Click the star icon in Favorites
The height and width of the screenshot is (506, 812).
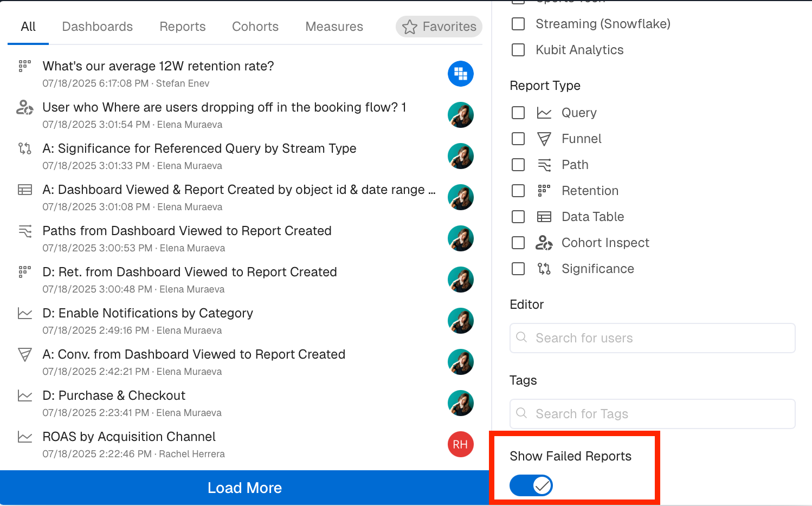click(410, 27)
